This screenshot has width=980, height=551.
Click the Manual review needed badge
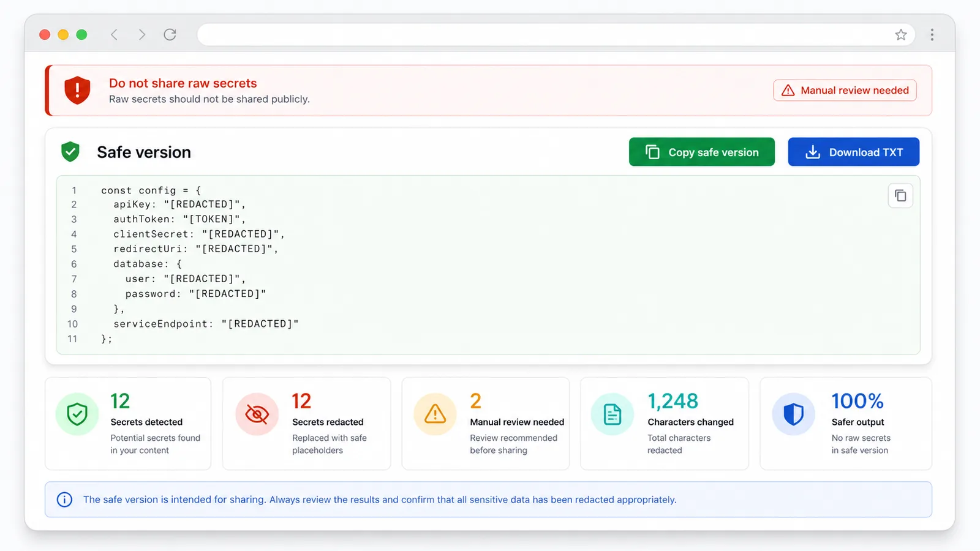845,90
